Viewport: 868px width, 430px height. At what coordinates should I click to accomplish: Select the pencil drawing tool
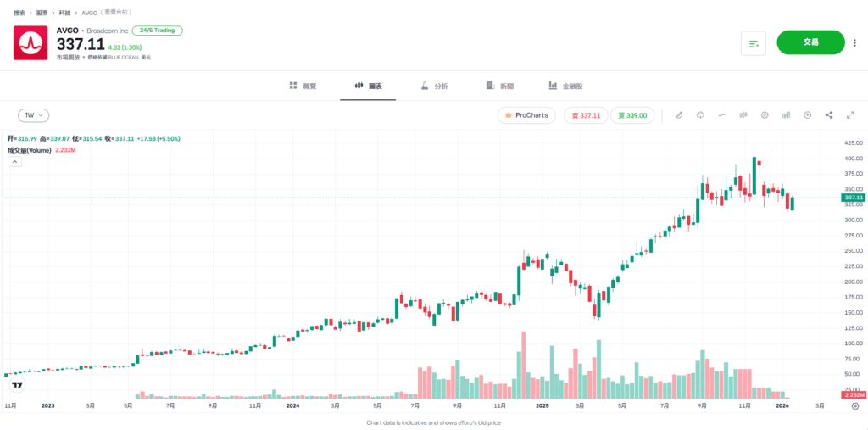point(679,115)
